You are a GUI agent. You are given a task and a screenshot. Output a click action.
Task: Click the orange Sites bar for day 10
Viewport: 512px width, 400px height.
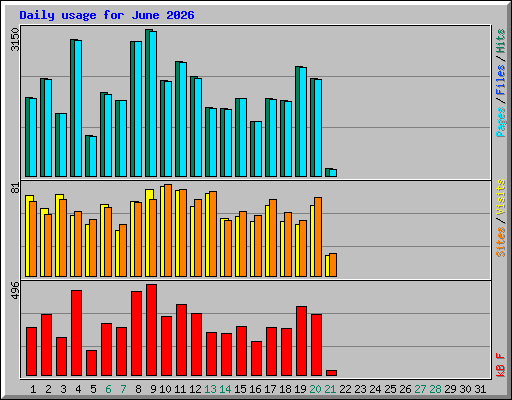[x=168, y=231]
